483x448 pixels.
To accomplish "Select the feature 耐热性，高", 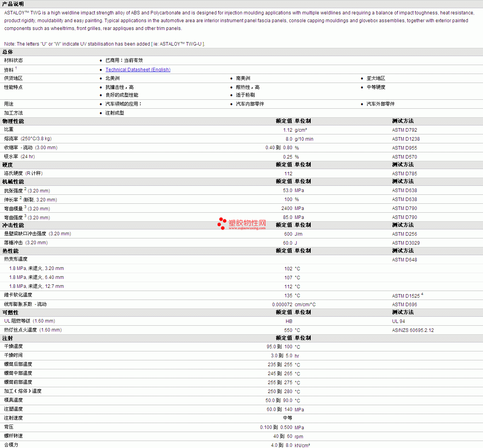I will click(x=248, y=87).
